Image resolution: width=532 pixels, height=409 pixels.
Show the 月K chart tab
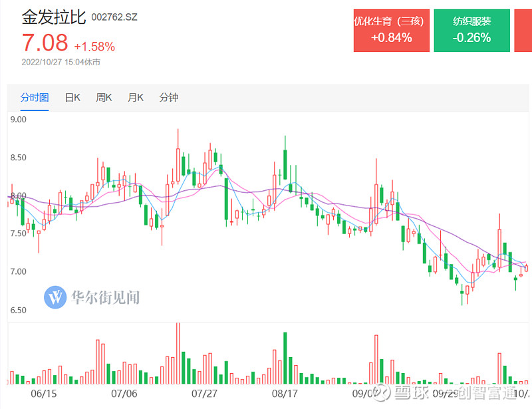[136, 97]
